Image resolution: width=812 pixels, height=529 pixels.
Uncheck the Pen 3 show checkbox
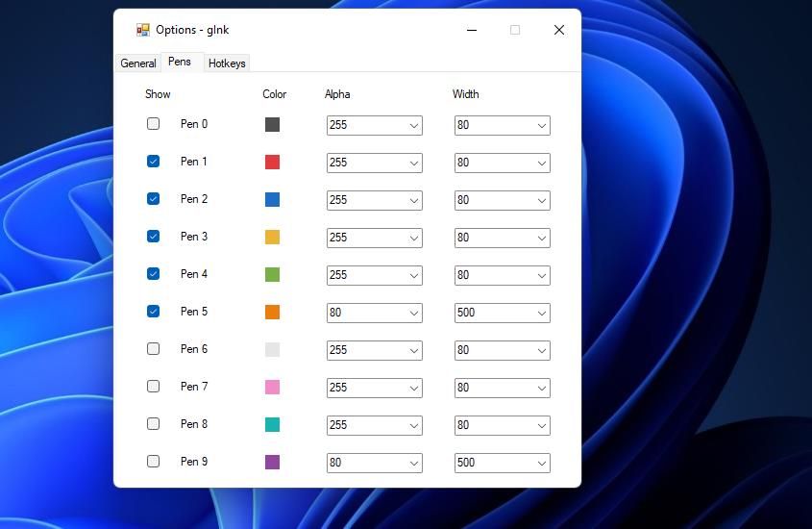[x=154, y=237]
